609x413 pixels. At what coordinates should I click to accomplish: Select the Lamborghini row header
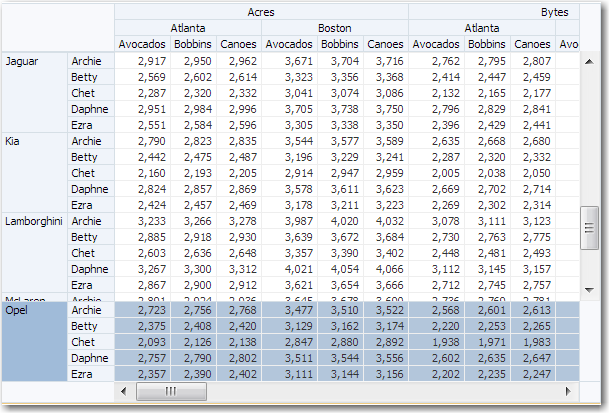click(x=34, y=253)
